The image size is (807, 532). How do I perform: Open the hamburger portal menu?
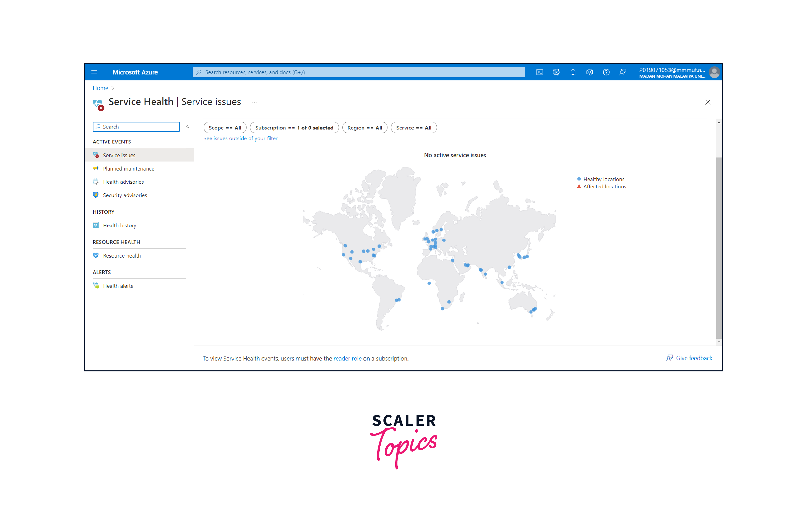[x=94, y=72]
